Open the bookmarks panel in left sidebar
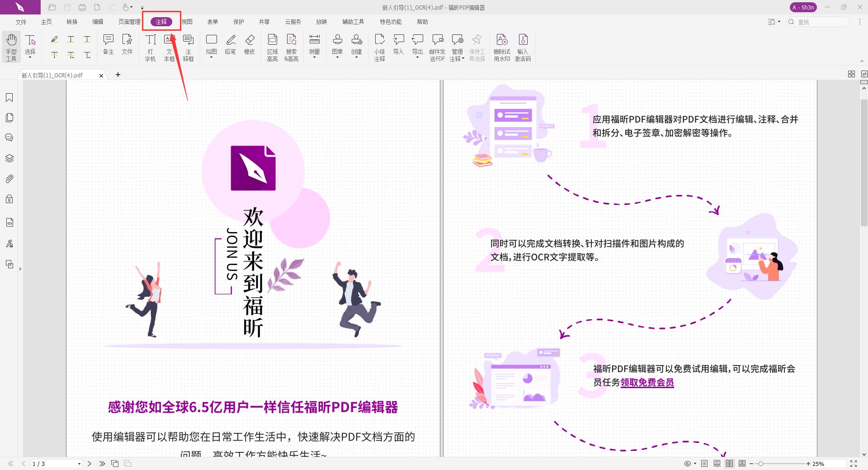 pos(9,97)
